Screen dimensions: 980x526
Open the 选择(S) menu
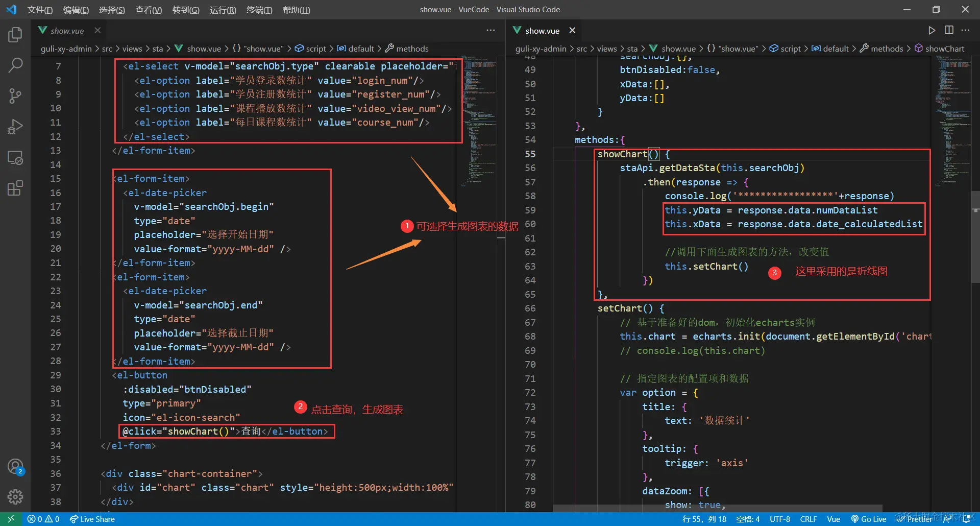coord(112,10)
